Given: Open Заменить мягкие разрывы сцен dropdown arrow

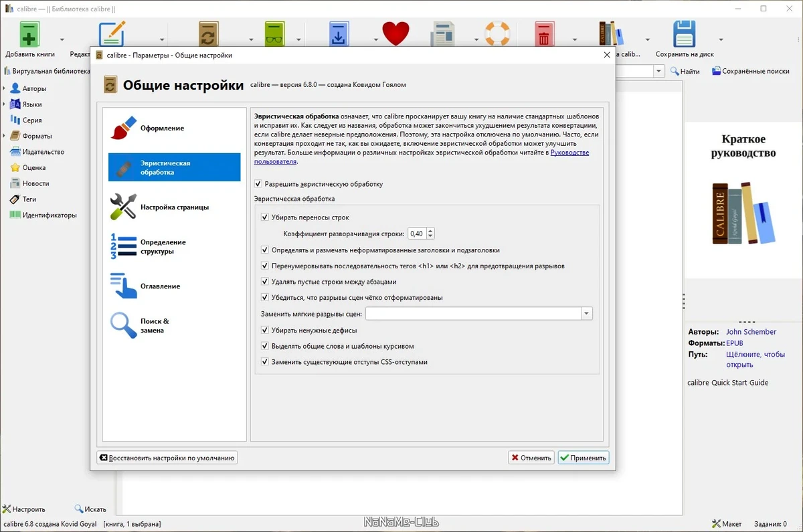Looking at the screenshot, I should click(587, 313).
